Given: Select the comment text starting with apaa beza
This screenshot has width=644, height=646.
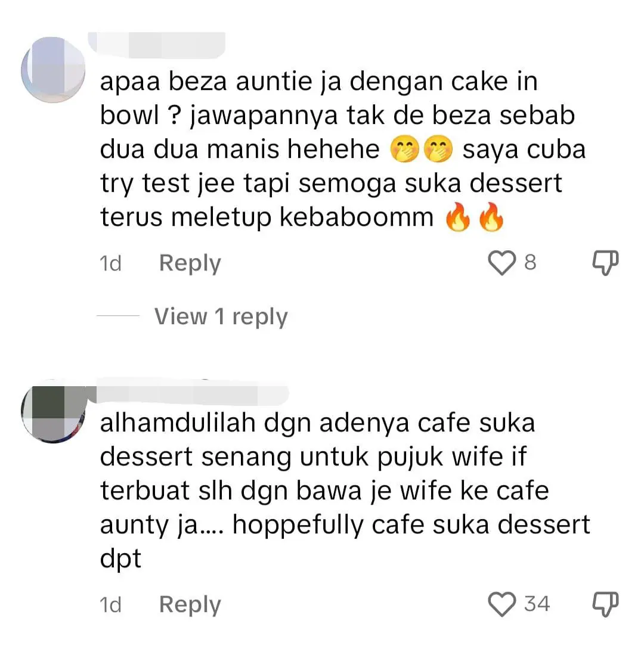Looking at the screenshot, I should point(343,150).
